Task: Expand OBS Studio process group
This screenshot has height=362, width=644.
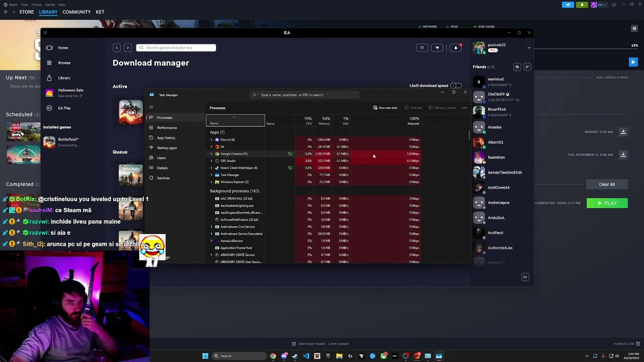Action: pos(211,161)
